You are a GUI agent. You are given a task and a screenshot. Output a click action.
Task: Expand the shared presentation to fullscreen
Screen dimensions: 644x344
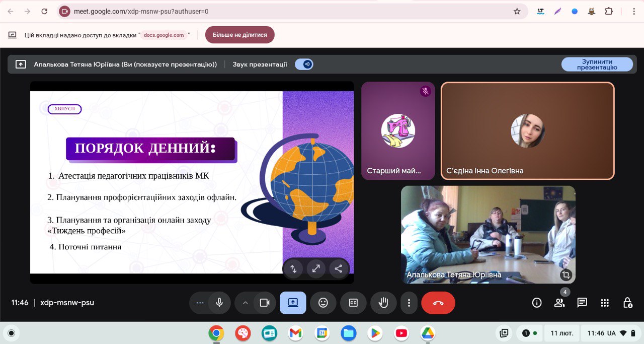pos(316,269)
